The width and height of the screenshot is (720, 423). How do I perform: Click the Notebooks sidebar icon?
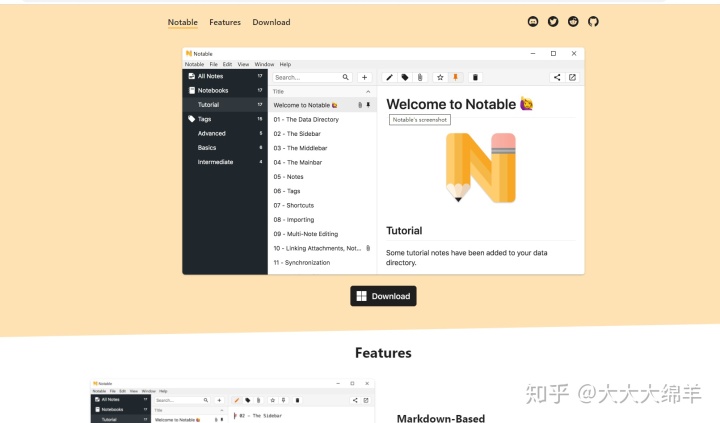tap(191, 90)
